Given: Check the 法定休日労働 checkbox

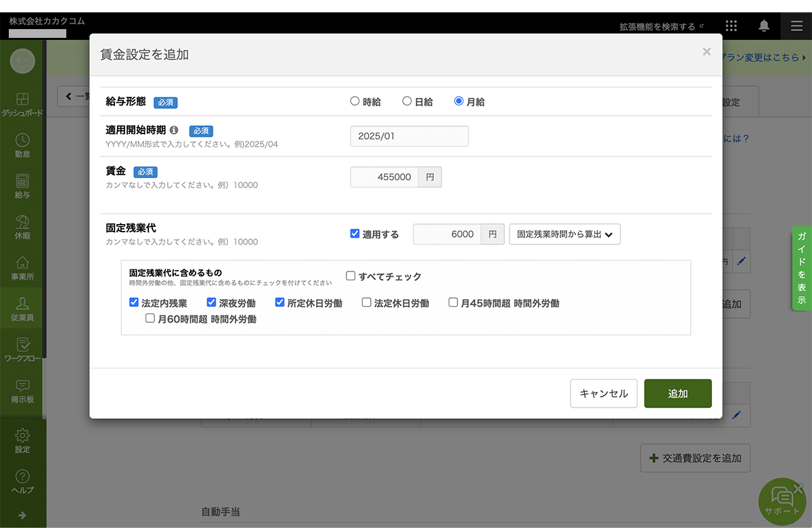Looking at the screenshot, I should point(366,303).
